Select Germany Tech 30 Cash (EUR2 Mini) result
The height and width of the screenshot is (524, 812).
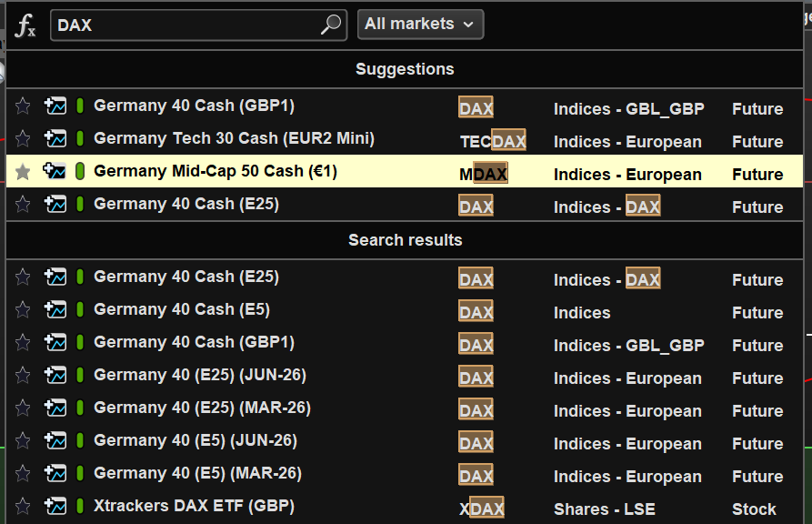pyautogui.click(x=405, y=139)
